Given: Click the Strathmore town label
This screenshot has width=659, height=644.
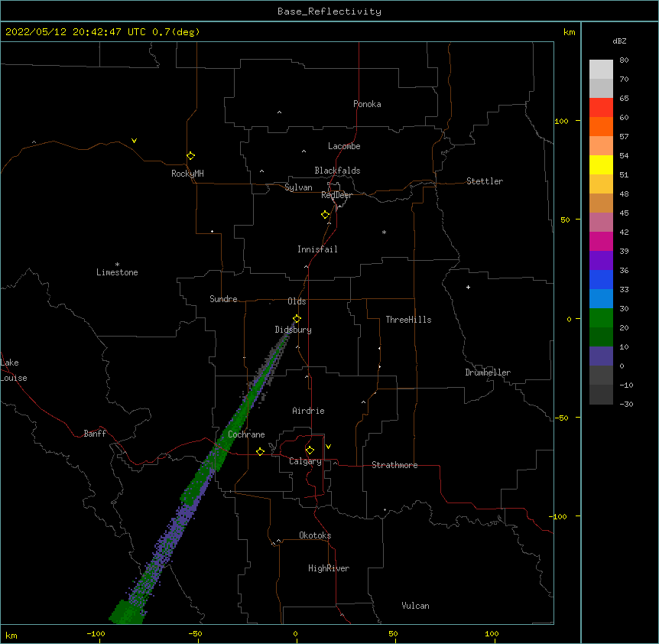Looking at the screenshot, I should pyautogui.click(x=394, y=465).
